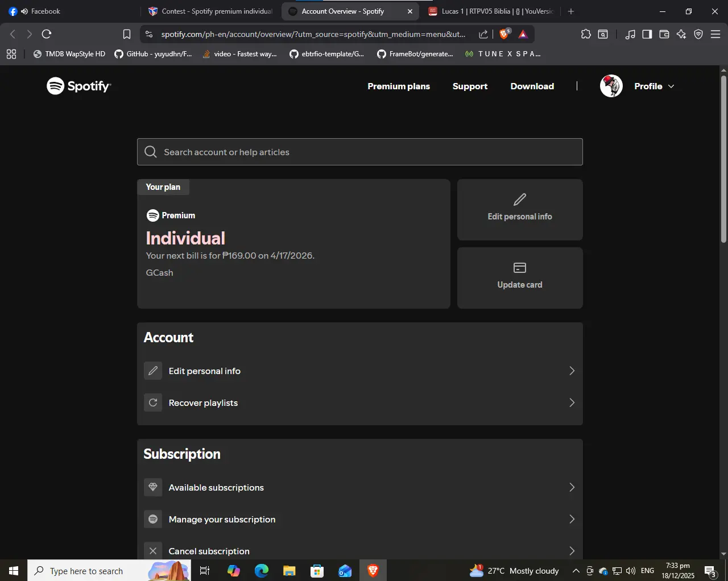The width and height of the screenshot is (728, 581).
Task: Expand the Manage your subscription row chevron
Action: pyautogui.click(x=572, y=519)
